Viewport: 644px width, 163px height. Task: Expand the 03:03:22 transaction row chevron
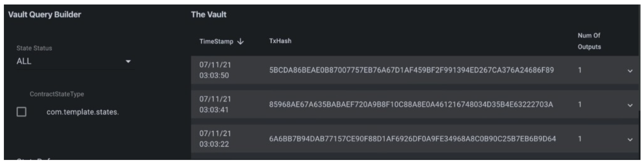[630, 140]
